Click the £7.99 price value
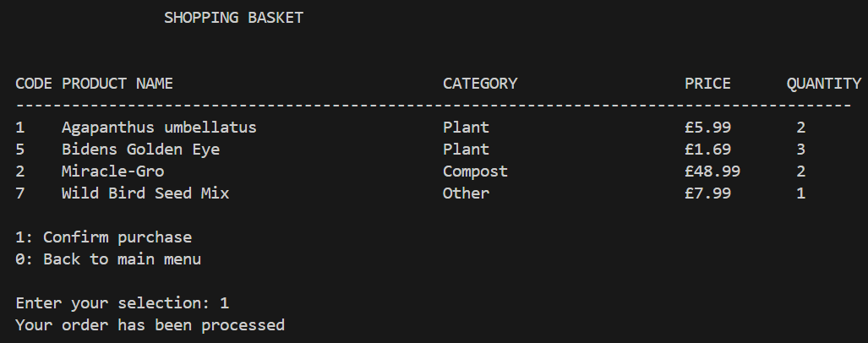Image resolution: width=868 pixels, height=343 pixels. [x=707, y=193]
